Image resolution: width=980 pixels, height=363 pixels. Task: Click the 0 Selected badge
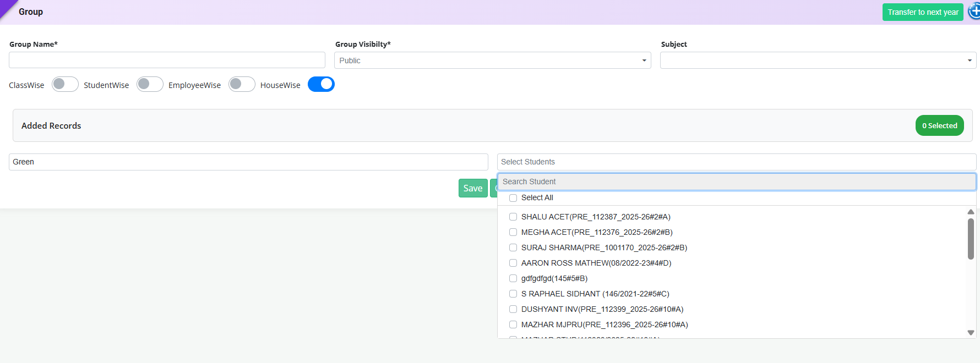pos(940,125)
